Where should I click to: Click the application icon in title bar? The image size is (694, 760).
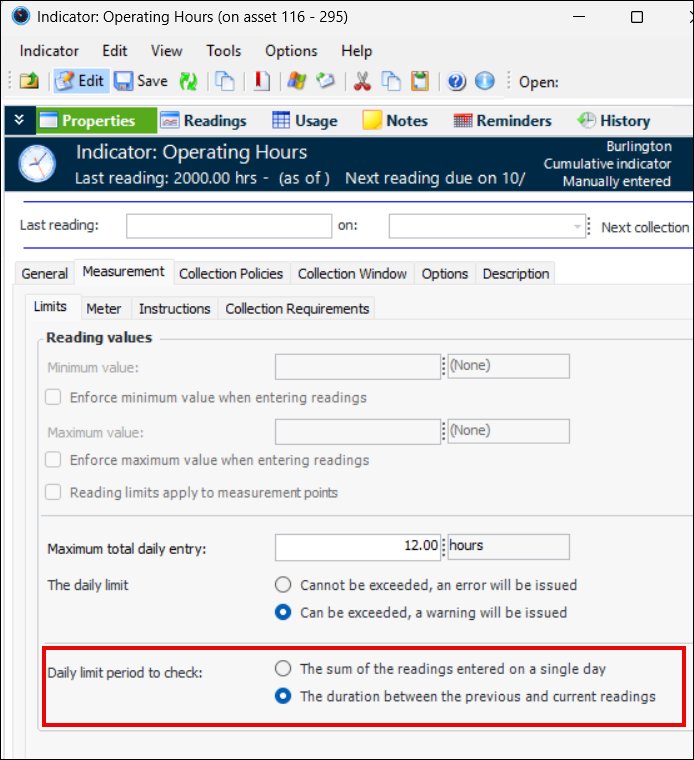click(21, 16)
